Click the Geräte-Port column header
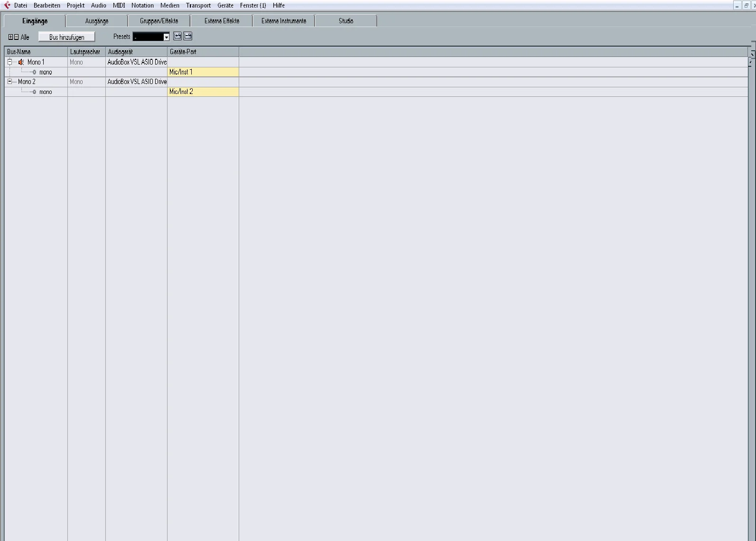This screenshot has width=756, height=541. pyautogui.click(x=203, y=52)
